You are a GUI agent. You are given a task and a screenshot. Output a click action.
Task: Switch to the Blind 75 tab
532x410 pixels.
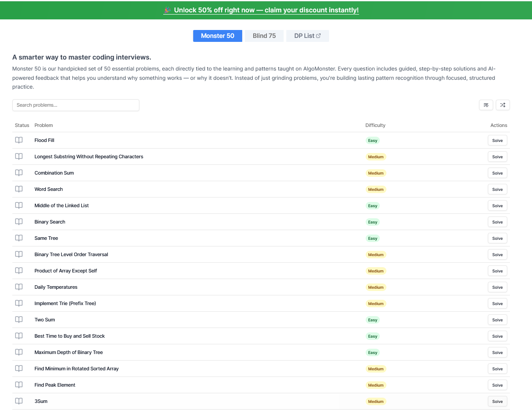coord(264,36)
